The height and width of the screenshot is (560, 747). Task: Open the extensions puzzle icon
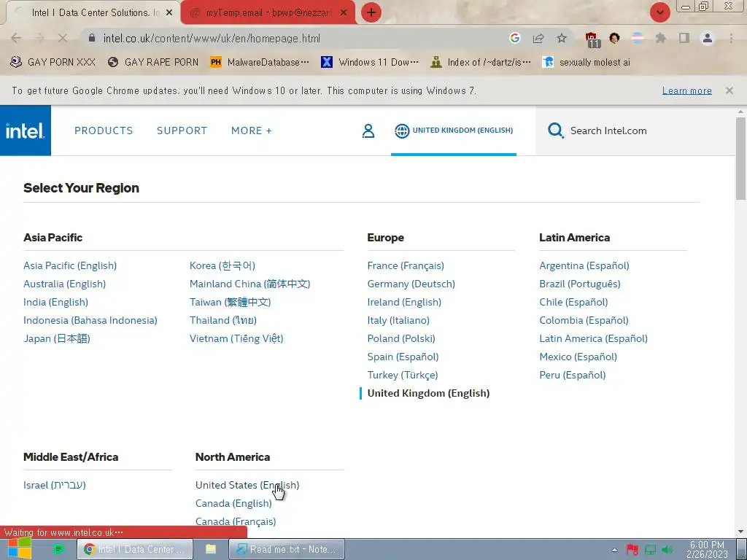(661, 38)
